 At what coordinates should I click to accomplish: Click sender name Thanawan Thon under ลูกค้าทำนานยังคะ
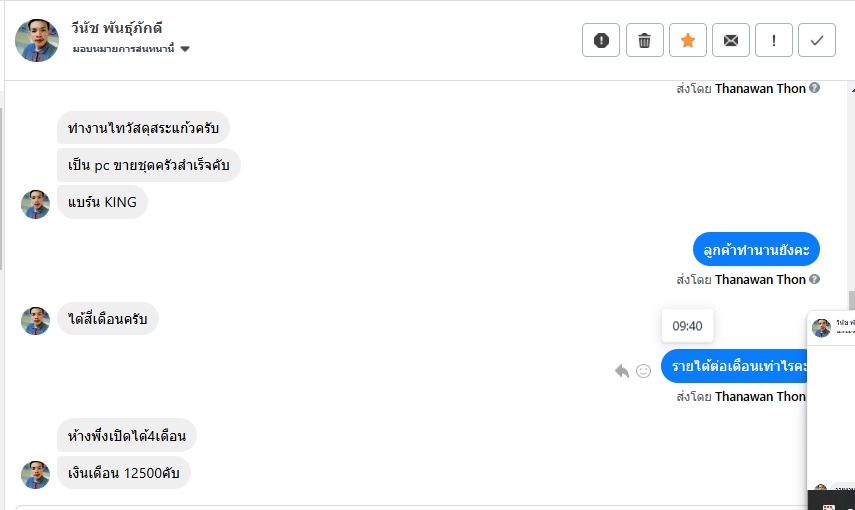(759, 279)
